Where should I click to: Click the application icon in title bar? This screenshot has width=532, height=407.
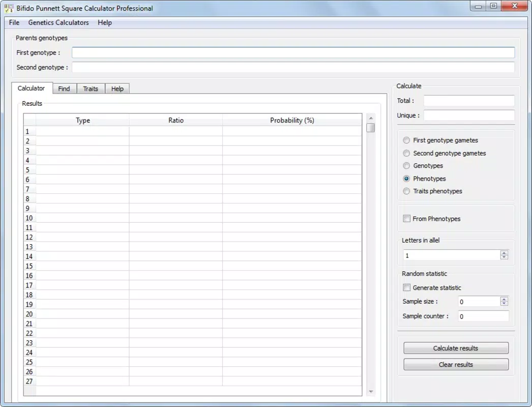tap(9, 8)
